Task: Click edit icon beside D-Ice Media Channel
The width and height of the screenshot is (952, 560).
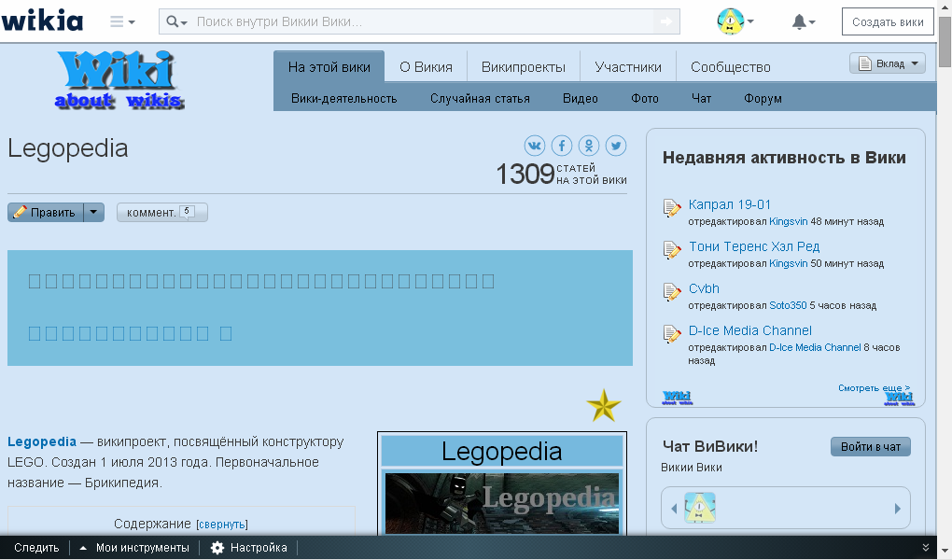Action: click(671, 333)
